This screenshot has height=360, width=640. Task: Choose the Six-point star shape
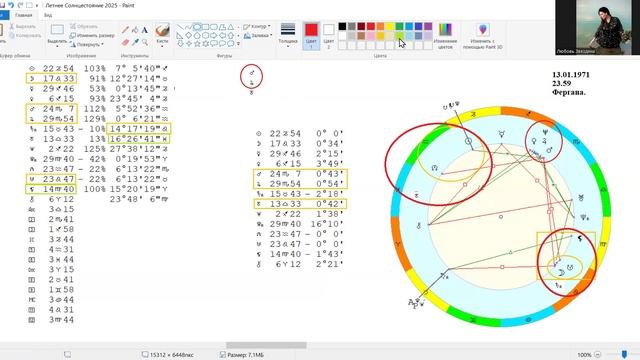coord(206,44)
